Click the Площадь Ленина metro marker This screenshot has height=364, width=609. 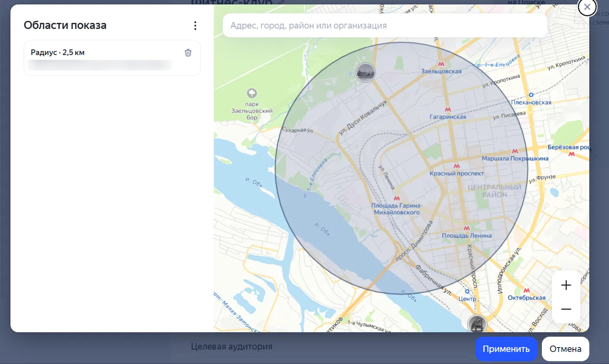pos(466,227)
